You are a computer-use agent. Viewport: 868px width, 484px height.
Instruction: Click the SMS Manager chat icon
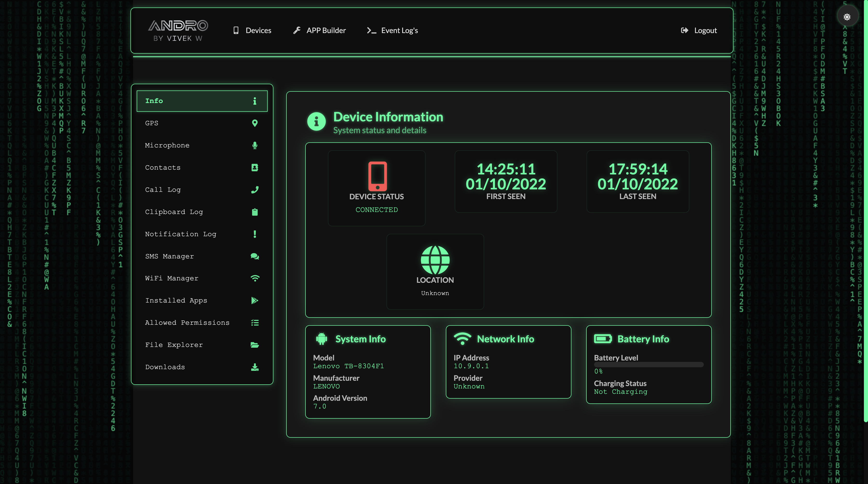[x=255, y=256]
